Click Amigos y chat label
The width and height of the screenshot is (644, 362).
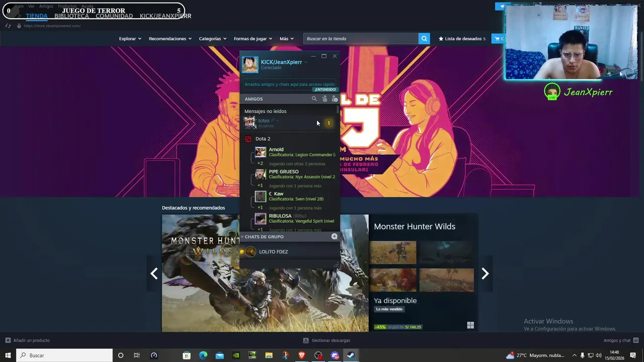617,340
